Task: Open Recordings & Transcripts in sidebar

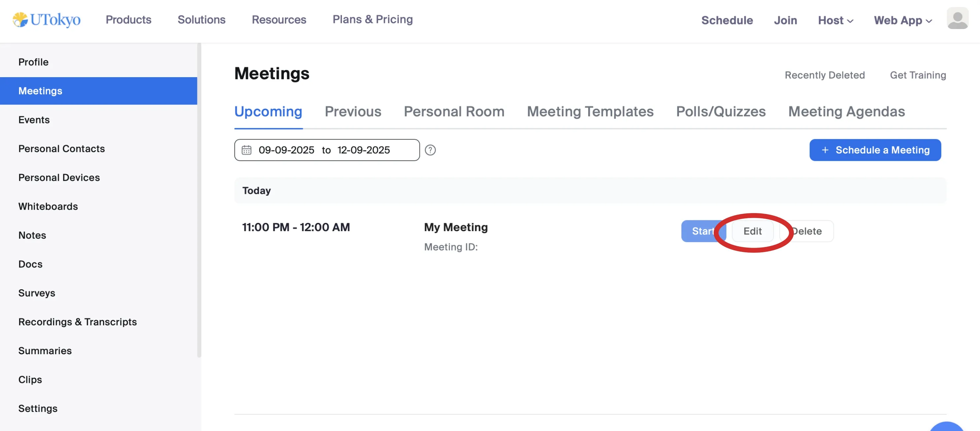Action: 78,322
